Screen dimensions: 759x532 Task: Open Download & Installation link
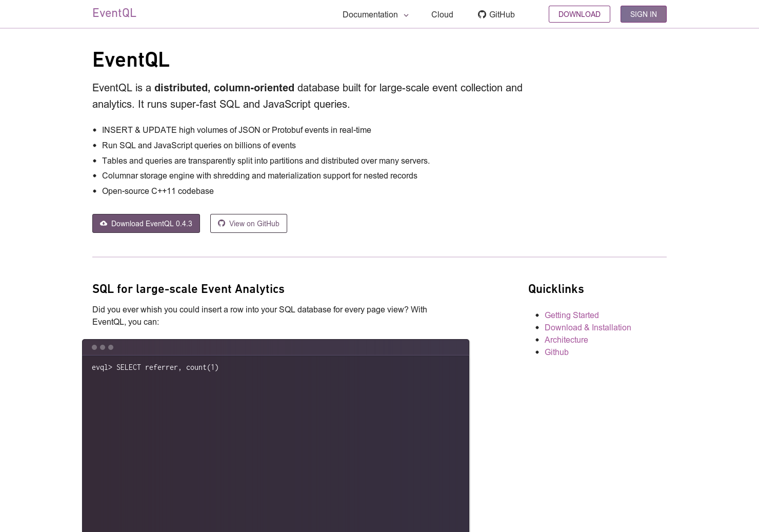[x=588, y=327]
